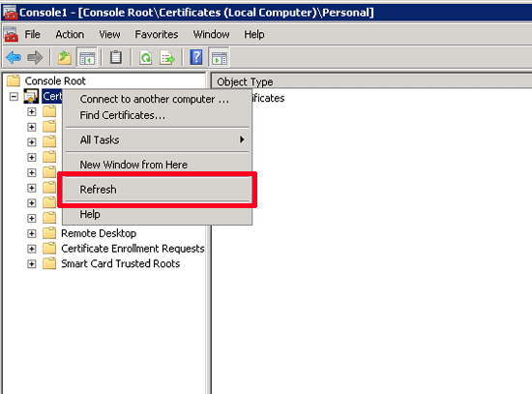Click the MMC document icon beside File menu
532x394 pixels.
point(11,34)
